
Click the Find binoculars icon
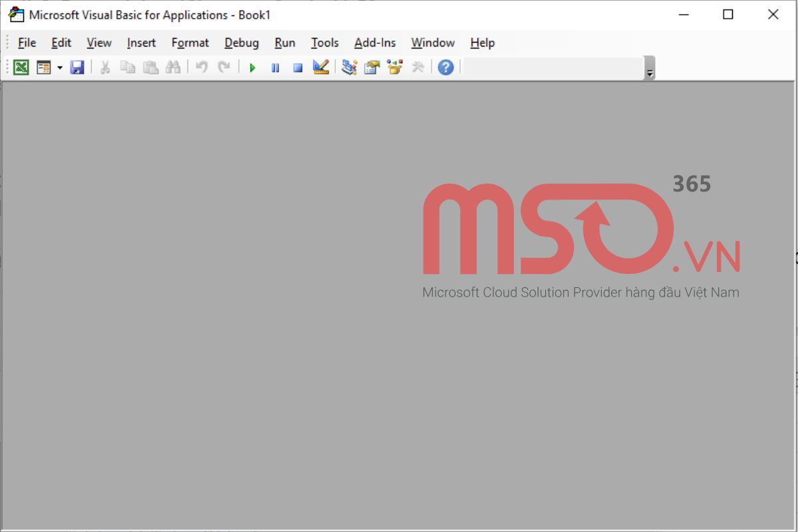(x=173, y=67)
